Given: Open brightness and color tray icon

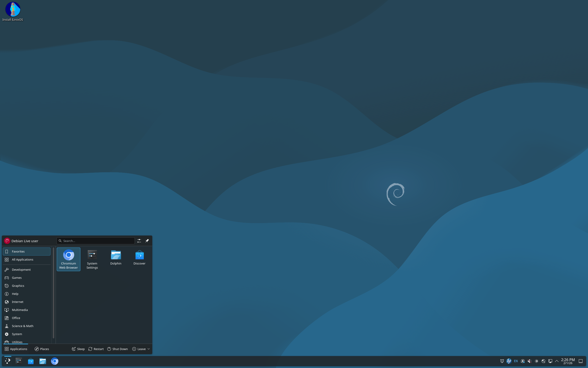Looking at the screenshot, I should tap(537, 361).
